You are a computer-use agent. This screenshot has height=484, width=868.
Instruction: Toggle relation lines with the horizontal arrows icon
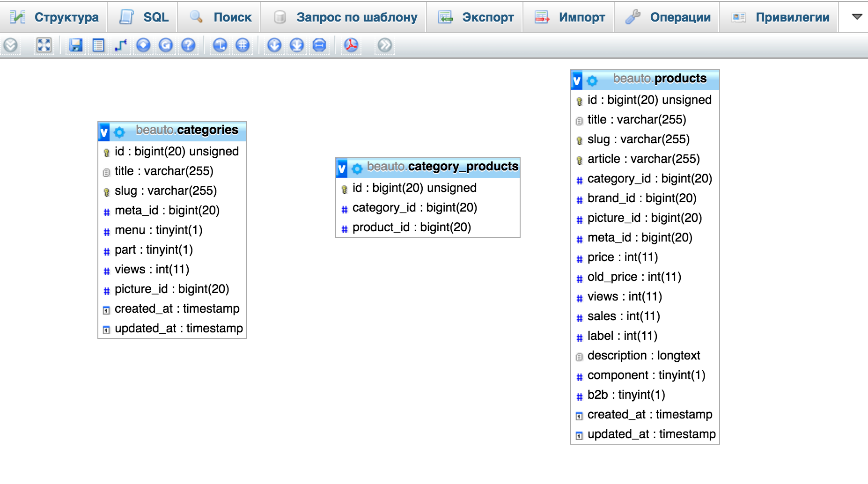coord(319,45)
